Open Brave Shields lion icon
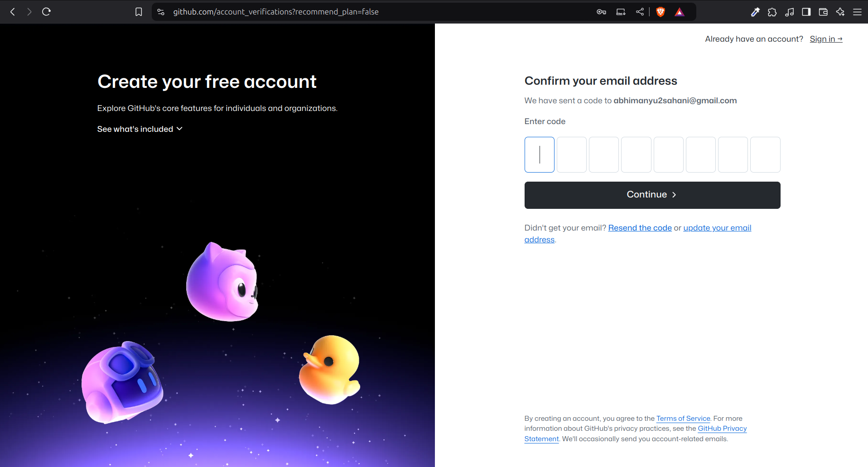Screen dimensions: 868x467 [661, 12]
